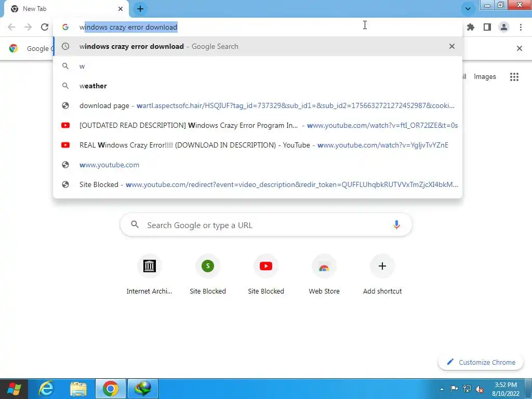Image resolution: width=532 pixels, height=399 pixels.
Task: Start voice search with the microphone icon
Action: pos(396,224)
